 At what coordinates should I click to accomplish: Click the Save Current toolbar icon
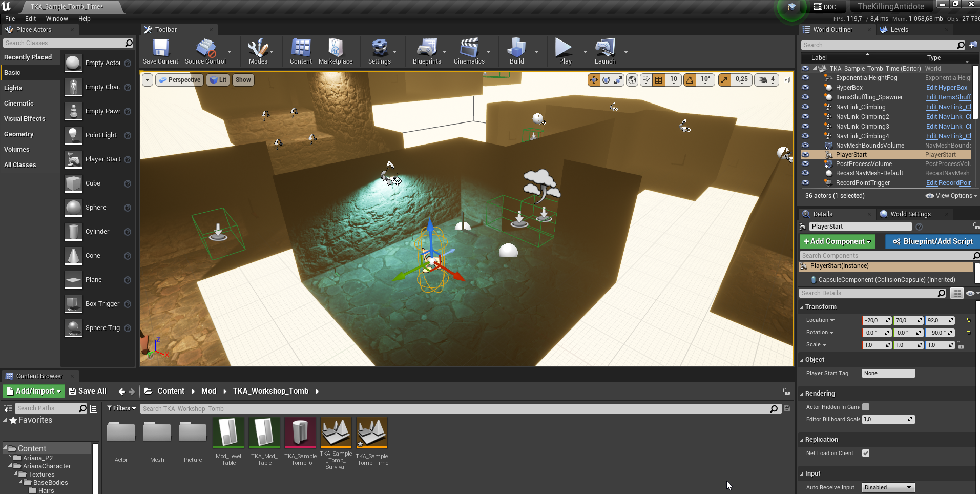(160, 51)
